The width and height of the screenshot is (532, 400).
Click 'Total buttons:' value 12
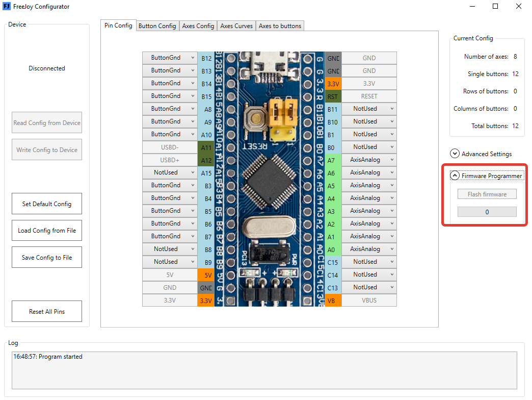click(x=515, y=126)
